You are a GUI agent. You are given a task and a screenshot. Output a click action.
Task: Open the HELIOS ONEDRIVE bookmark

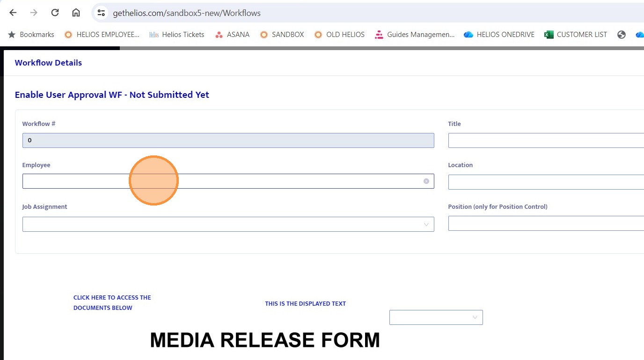(499, 34)
